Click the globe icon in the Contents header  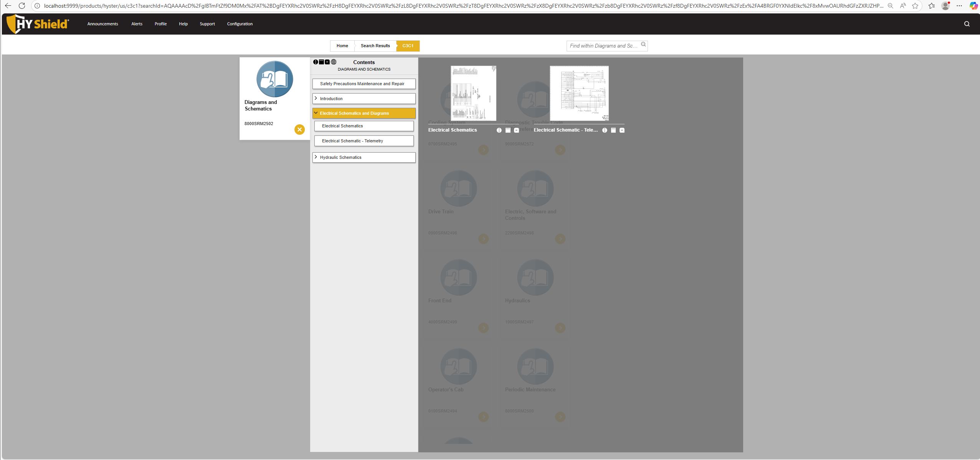click(334, 62)
